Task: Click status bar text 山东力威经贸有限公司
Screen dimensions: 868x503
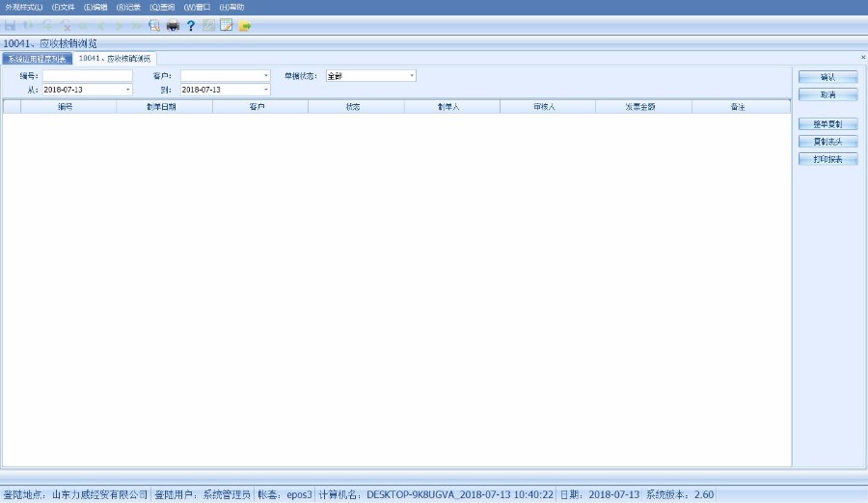Action: 99,494
